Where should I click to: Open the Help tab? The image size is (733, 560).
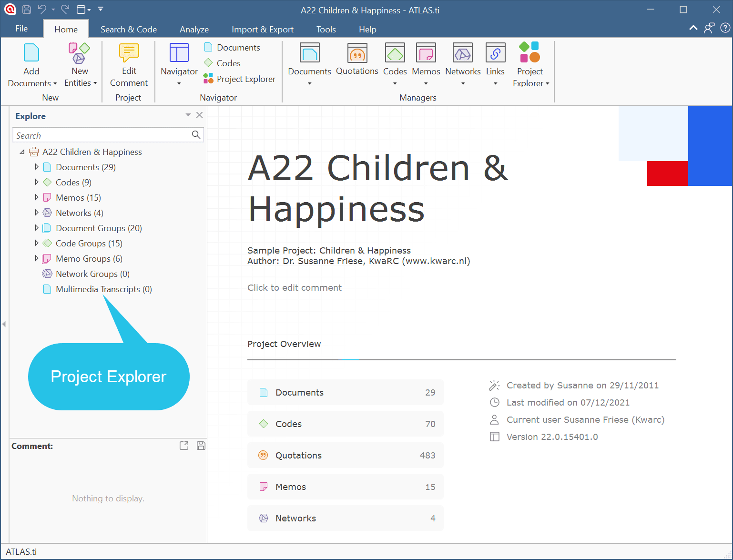[x=367, y=29]
